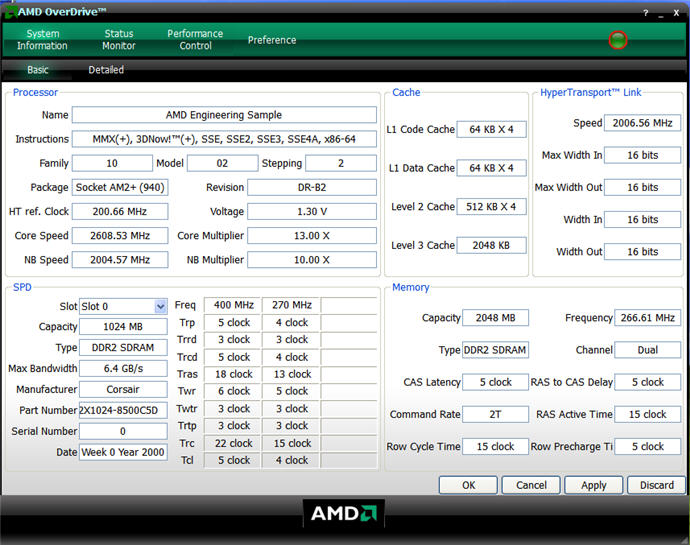The height and width of the screenshot is (545, 690).
Task: Open the Slot dropdown in SPD
Action: [161, 306]
